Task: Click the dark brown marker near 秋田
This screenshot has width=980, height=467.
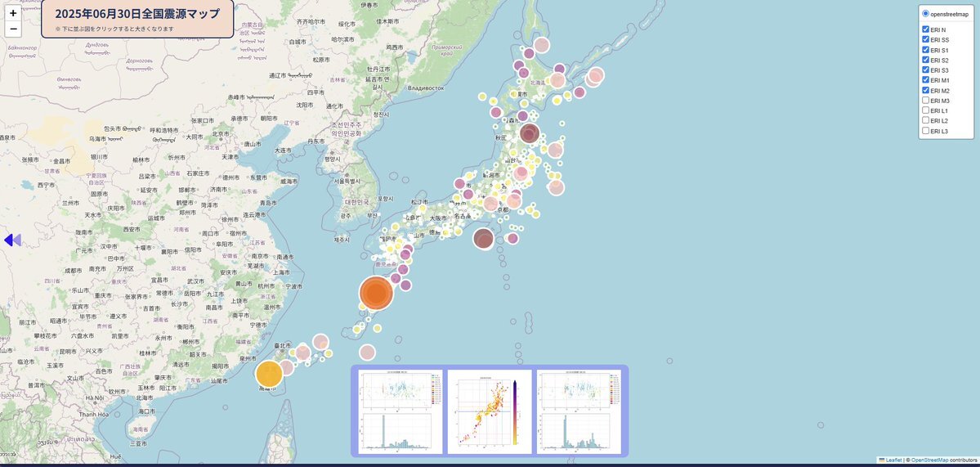Action: pyautogui.click(x=530, y=133)
